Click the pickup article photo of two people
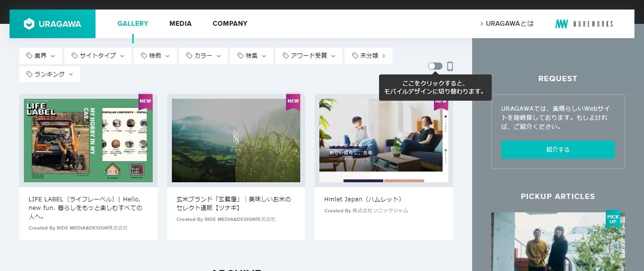 click(558, 241)
